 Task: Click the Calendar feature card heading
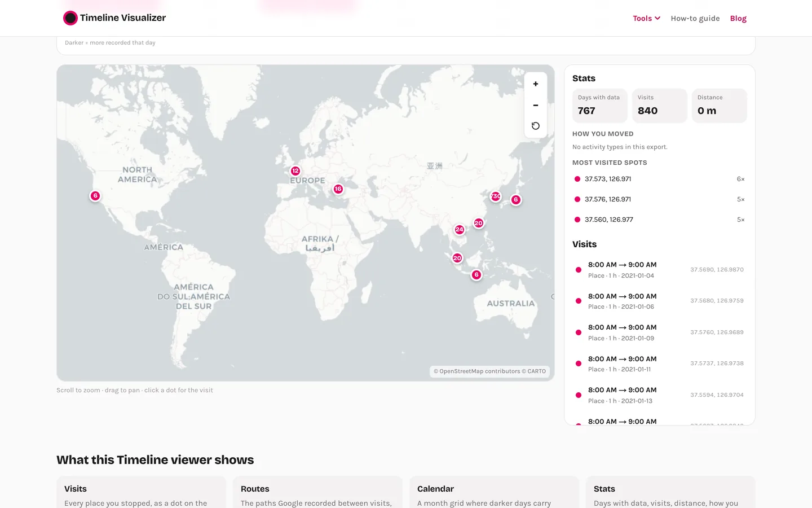(435, 489)
